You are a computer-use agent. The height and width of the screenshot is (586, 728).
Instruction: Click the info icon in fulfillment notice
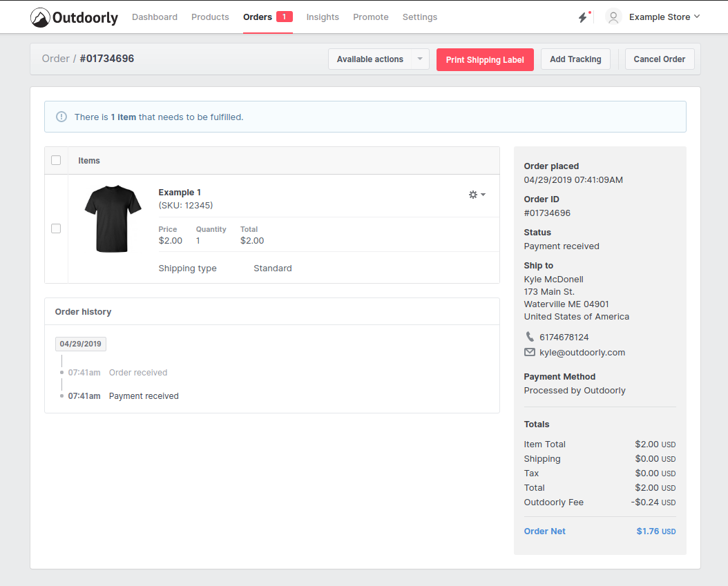pos(61,117)
